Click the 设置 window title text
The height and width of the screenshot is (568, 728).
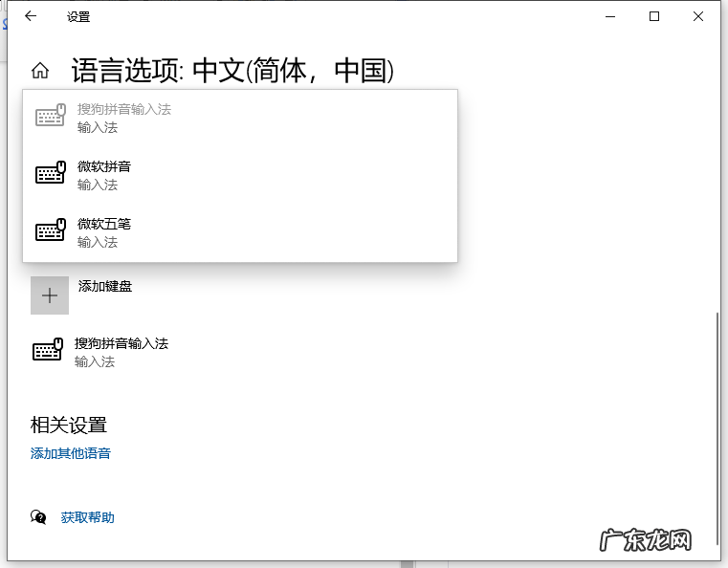point(78,17)
